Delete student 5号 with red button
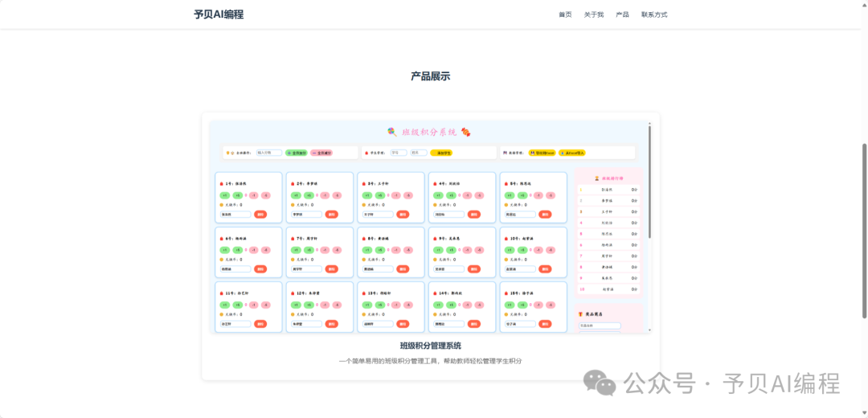This screenshot has width=868, height=418. 545,215
